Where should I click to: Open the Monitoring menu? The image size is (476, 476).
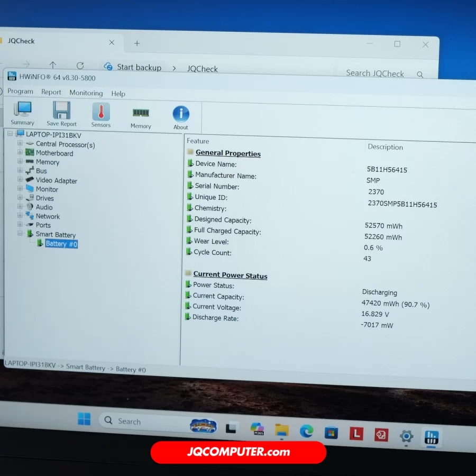click(86, 93)
